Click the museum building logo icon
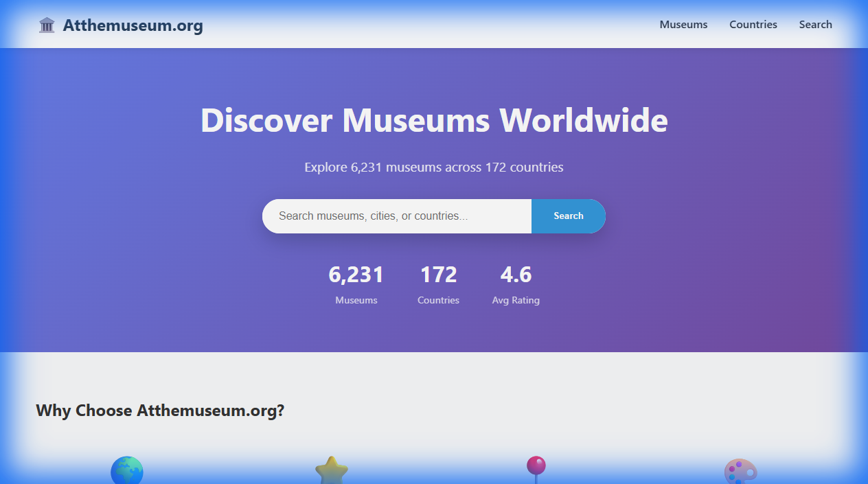 [46, 24]
